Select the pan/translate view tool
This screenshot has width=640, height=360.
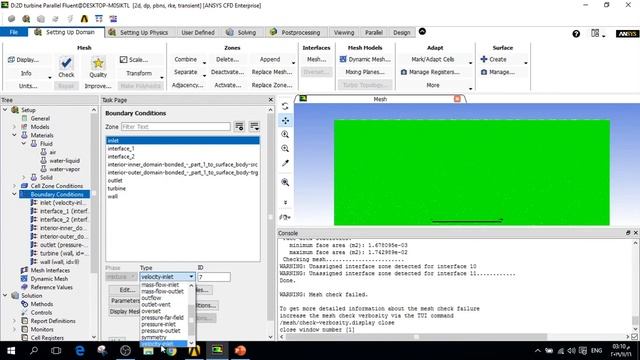pos(285,120)
